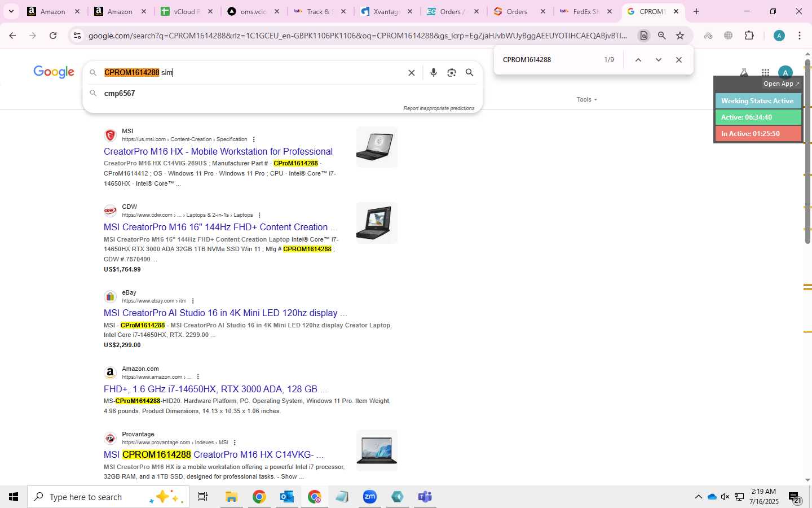
Task: Jump to next find-in-page match
Action: click(658, 60)
